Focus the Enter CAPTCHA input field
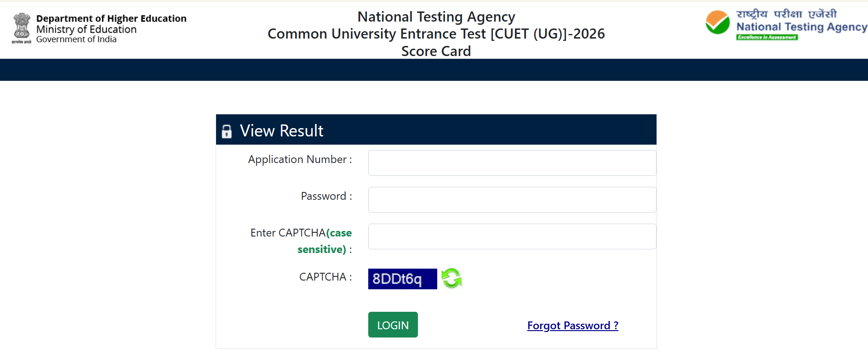Screen dimensions: 868x360 tap(512, 236)
